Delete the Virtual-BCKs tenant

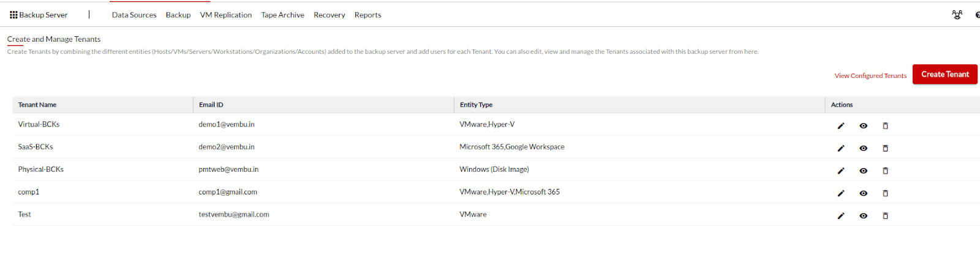(x=885, y=126)
